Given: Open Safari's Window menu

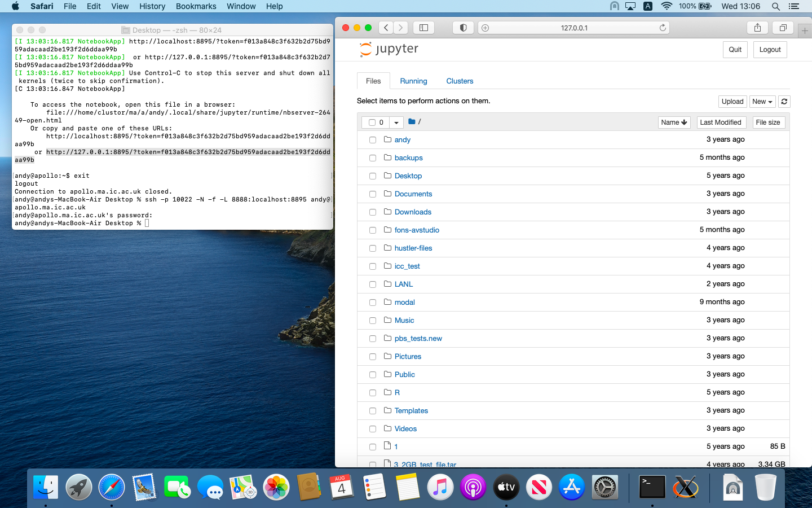Looking at the screenshot, I should (241, 6).
